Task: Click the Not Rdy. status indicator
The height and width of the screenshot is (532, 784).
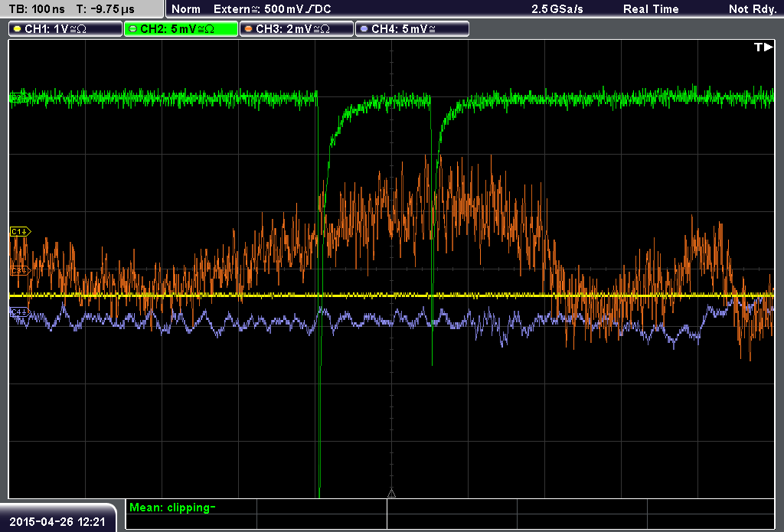Action: 753,9
